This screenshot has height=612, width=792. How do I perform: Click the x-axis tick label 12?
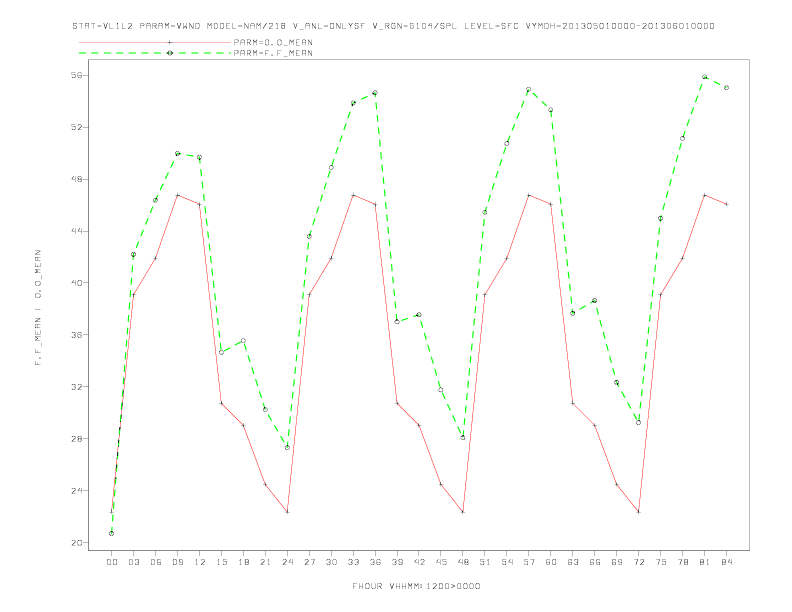(200, 562)
